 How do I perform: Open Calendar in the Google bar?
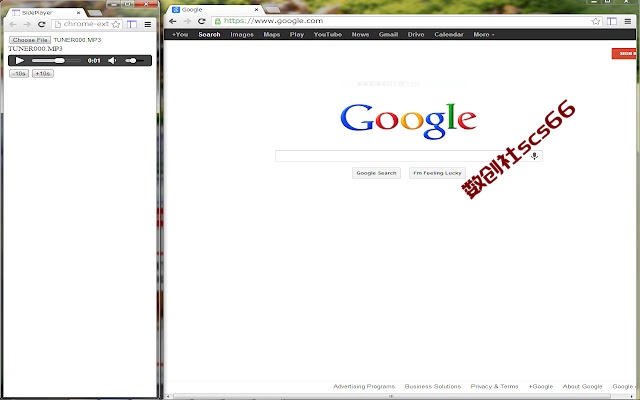(x=449, y=35)
